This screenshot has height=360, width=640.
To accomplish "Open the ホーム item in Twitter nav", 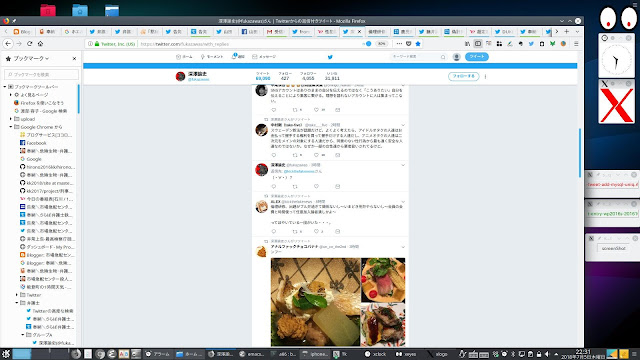I will [184, 57].
